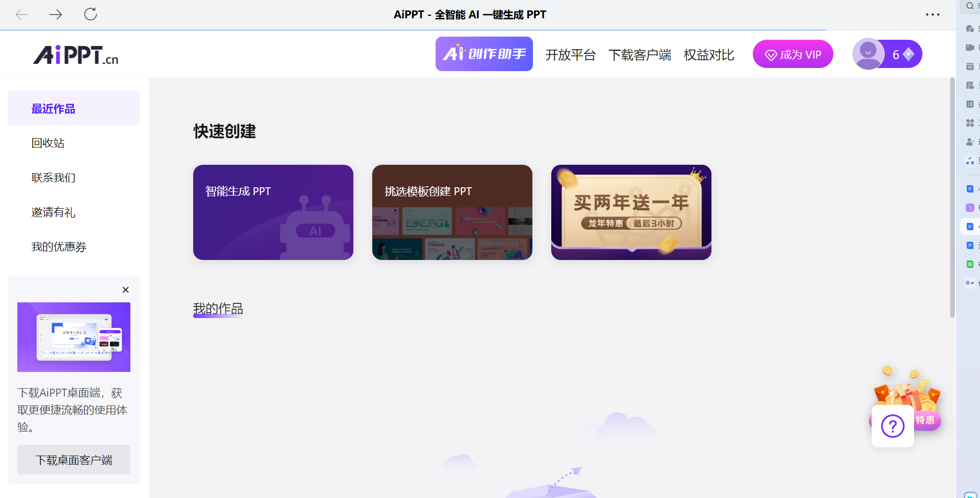Open the 权益对比 page
This screenshot has height=498, width=980.
pos(709,55)
